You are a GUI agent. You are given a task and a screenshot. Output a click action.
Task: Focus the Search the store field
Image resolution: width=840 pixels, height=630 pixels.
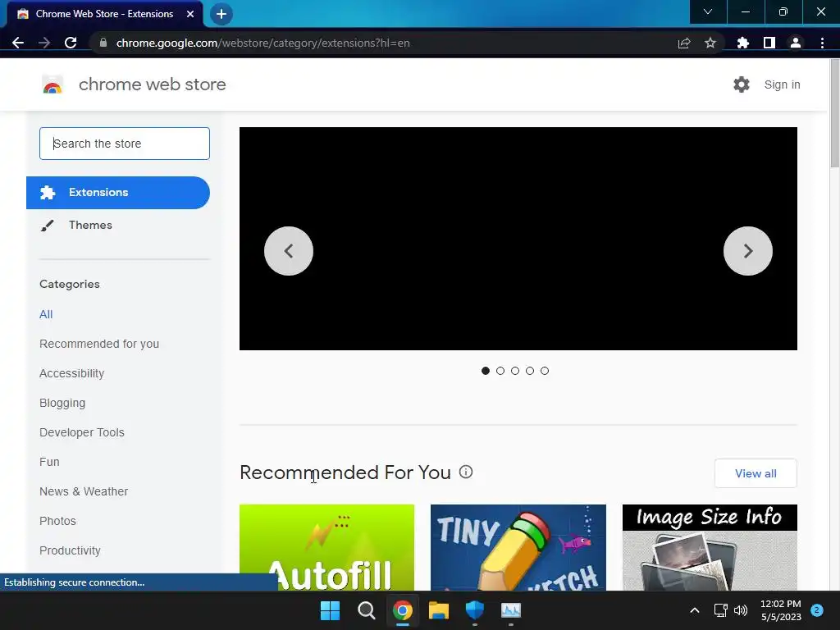125,144
